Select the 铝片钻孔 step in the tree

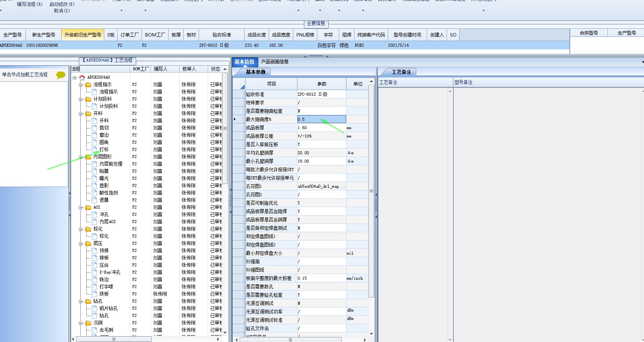tap(108, 308)
